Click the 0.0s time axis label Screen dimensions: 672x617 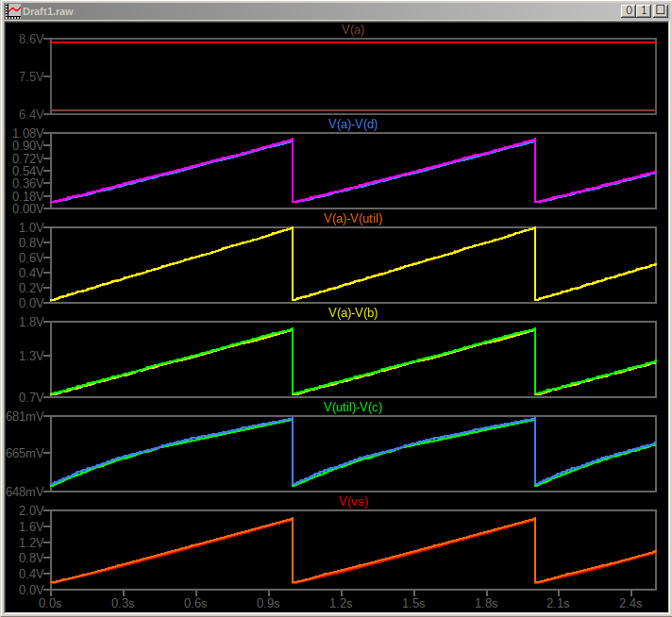coord(50,603)
